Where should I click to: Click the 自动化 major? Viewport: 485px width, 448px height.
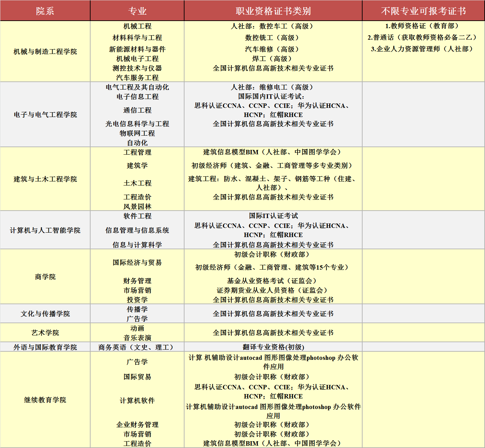coord(137,143)
